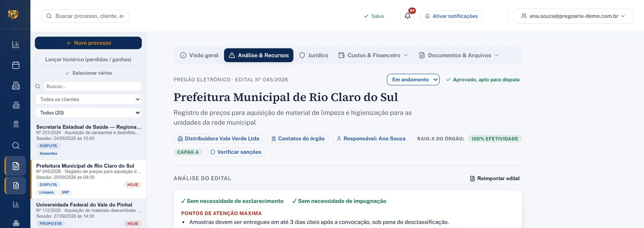Click the SRP tag
The image size is (644, 228).
coord(65,193)
